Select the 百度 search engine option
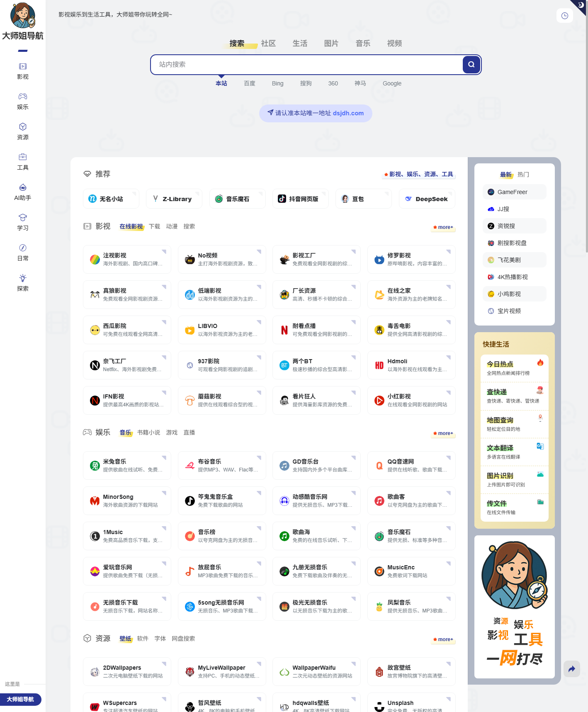Image resolution: width=588 pixels, height=712 pixels. click(x=250, y=83)
